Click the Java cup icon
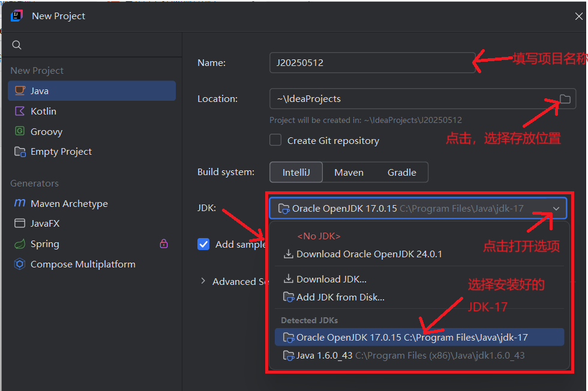Viewport: 588px width, 391px height. coord(20,91)
